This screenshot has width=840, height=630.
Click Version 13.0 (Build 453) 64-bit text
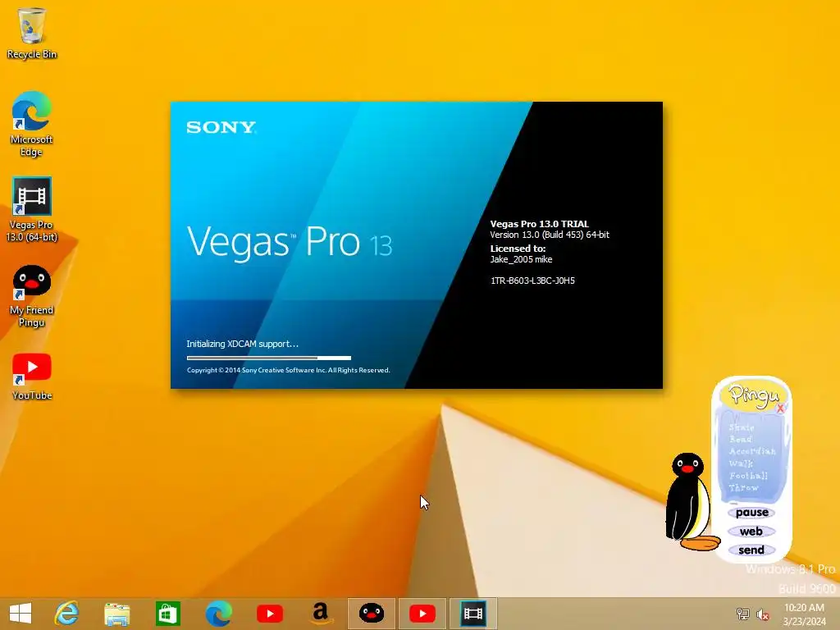point(550,235)
